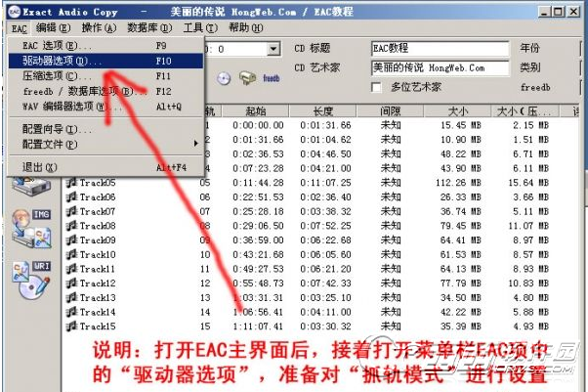Edit the CD 艺术家 field

pos(441,68)
